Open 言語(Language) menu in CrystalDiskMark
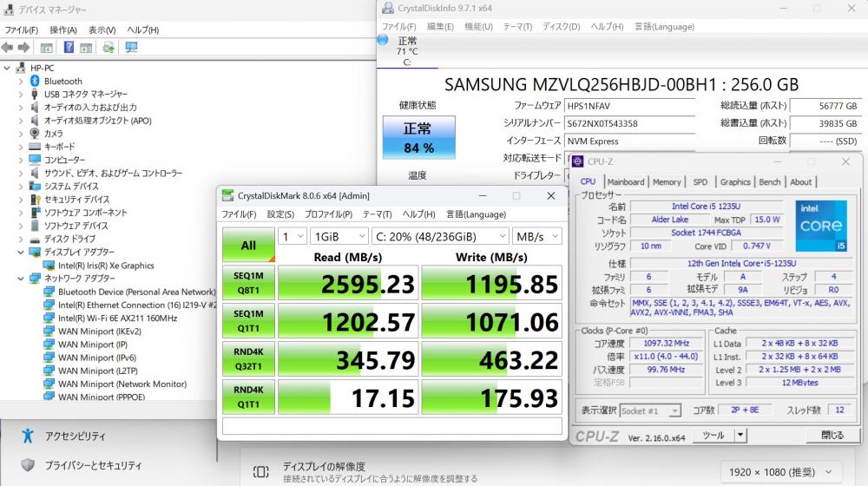868x486 pixels. click(476, 214)
